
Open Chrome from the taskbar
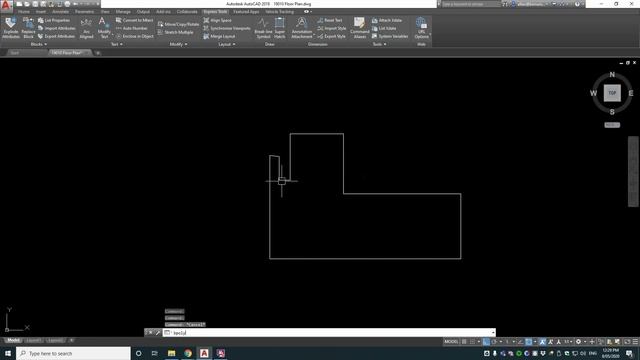[x=188, y=353]
